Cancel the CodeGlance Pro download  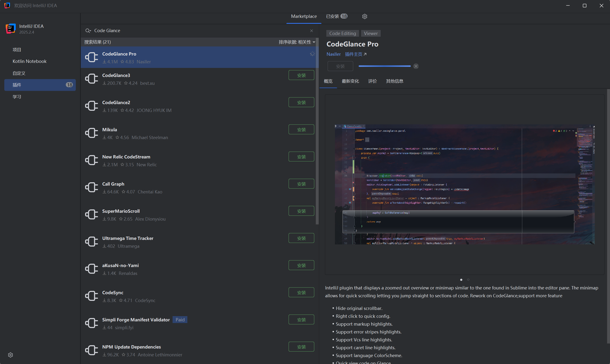tap(416, 66)
